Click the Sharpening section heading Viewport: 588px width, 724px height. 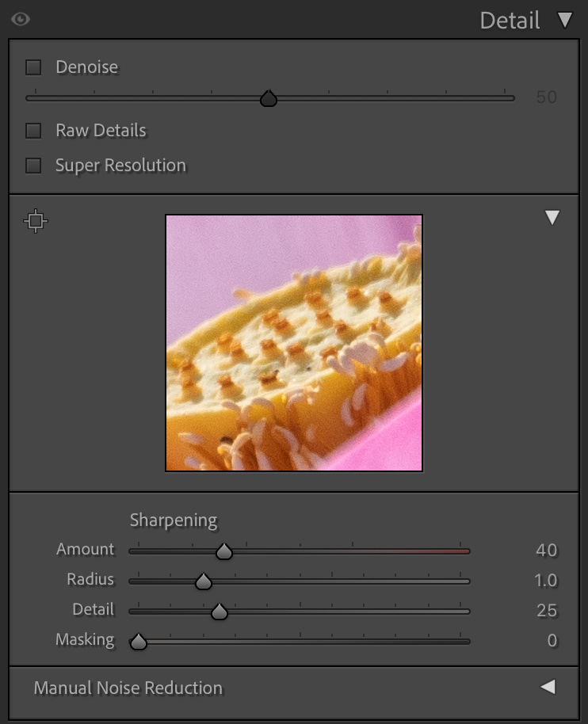(174, 520)
